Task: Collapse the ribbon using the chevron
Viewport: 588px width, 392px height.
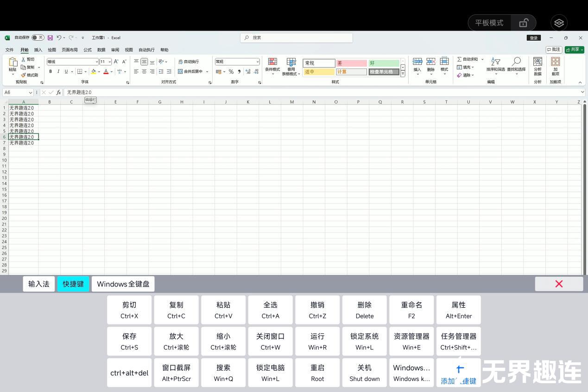Action: pos(580,82)
